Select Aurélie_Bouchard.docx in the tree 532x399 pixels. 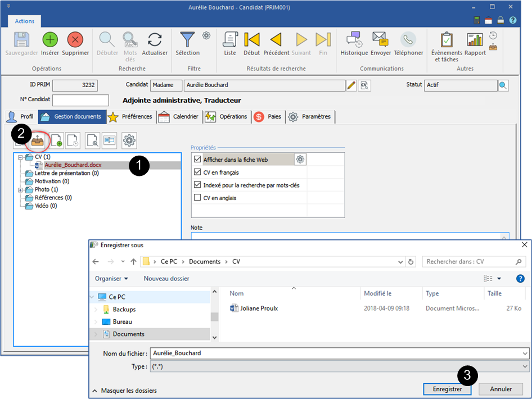point(73,165)
